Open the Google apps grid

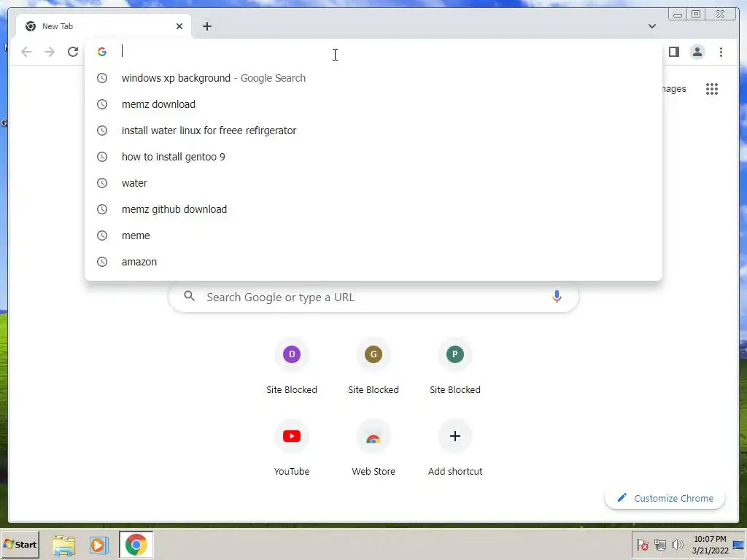click(712, 88)
